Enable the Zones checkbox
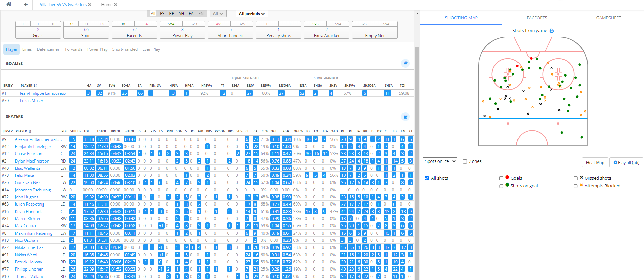Screen dimensions: 644x280 point(465,161)
